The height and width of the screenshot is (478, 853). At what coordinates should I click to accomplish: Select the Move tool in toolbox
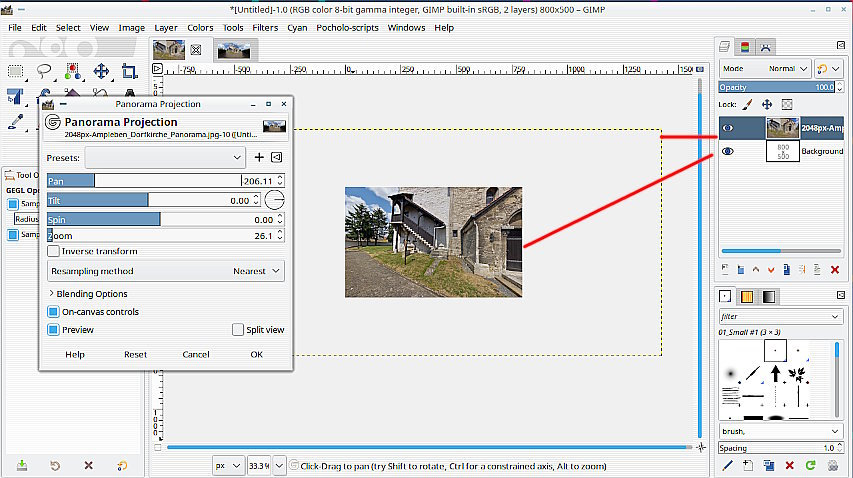(101, 71)
